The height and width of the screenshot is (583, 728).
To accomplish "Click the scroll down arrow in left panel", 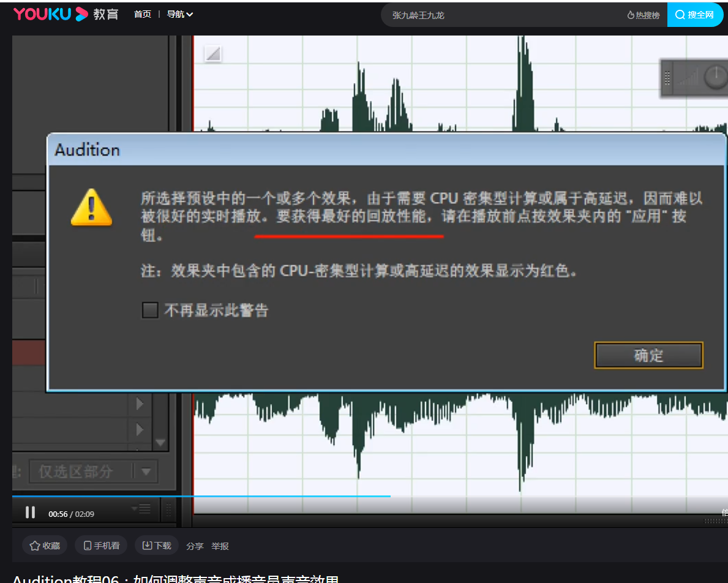I will (160, 443).
